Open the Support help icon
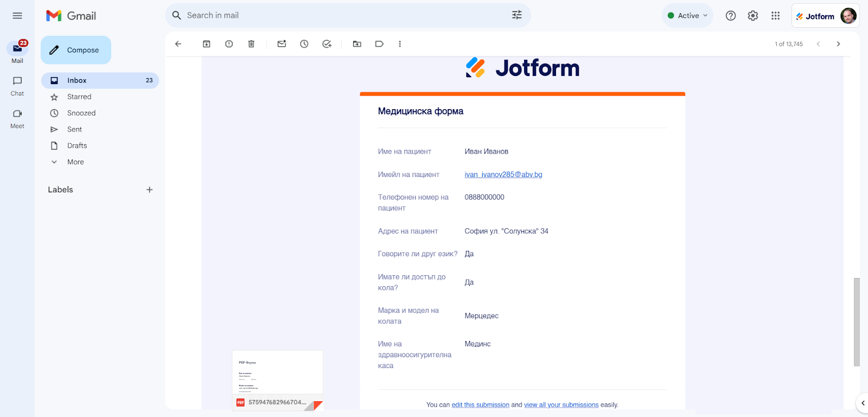 click(x=731, y=16)
